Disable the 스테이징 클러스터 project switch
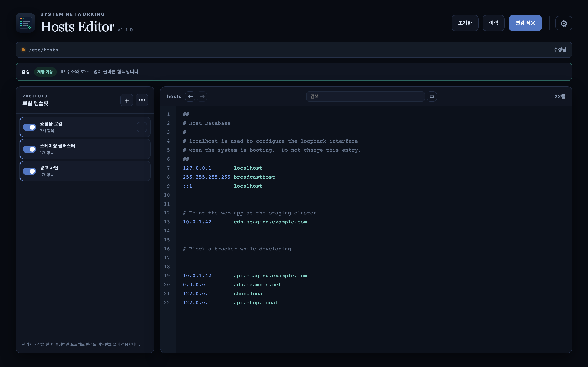The height and width of the screenshot is (367, 588). 29,149
